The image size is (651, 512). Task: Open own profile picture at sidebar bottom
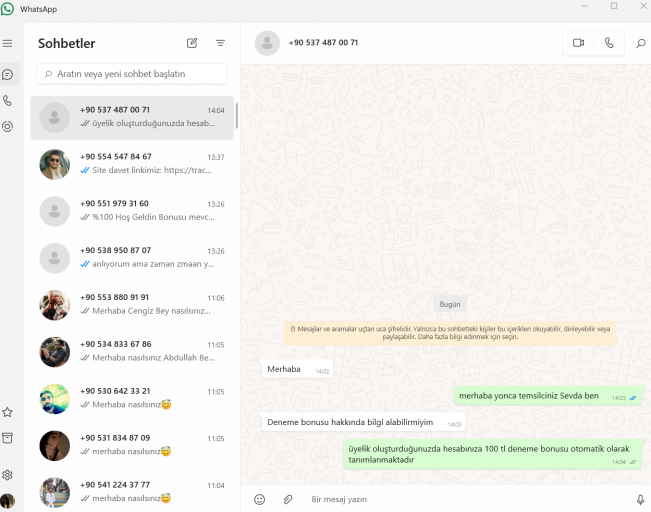(x=7, y=501)
